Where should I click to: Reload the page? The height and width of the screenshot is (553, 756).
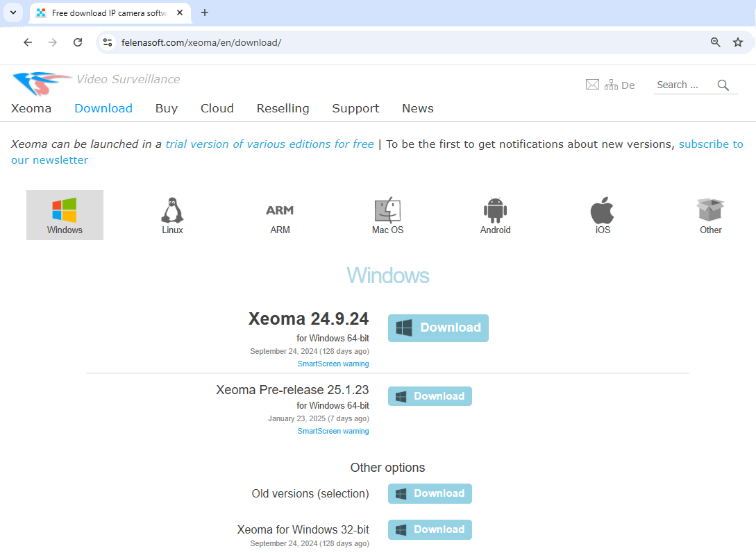[x=78, y=42]
